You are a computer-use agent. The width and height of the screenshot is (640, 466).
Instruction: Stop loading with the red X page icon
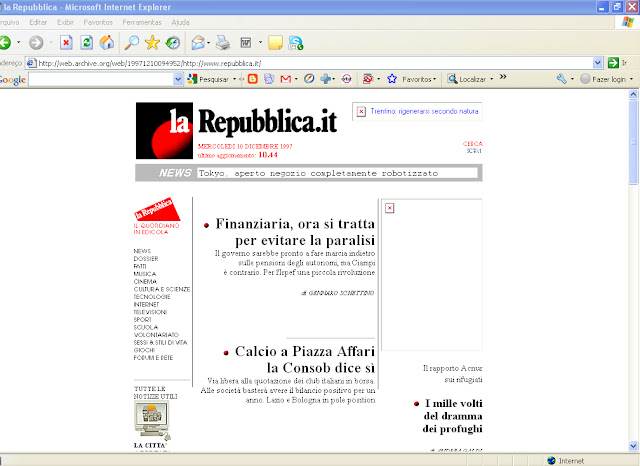[66, 42]
